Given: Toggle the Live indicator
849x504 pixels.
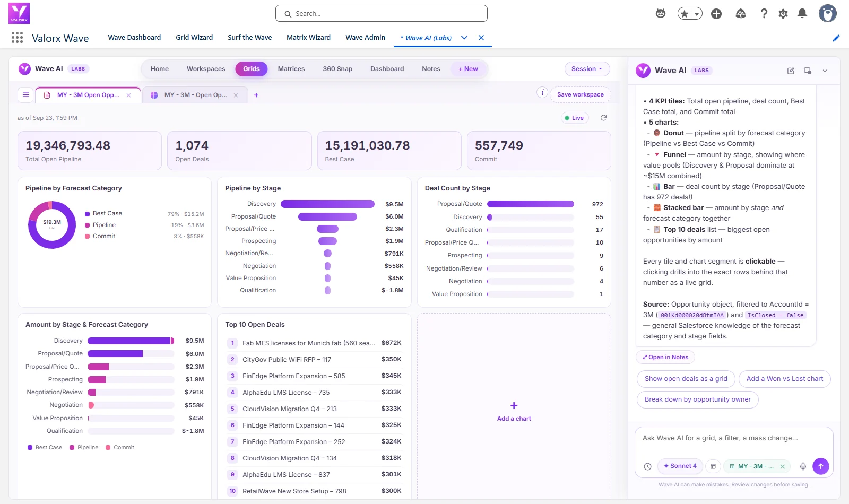Looking at the screenshot, I should (575, 118).
